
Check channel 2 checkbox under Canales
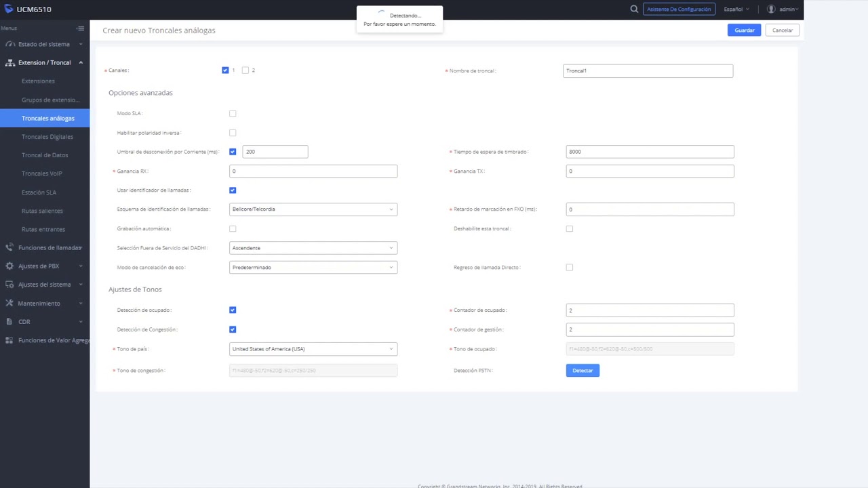click(245, 70)
